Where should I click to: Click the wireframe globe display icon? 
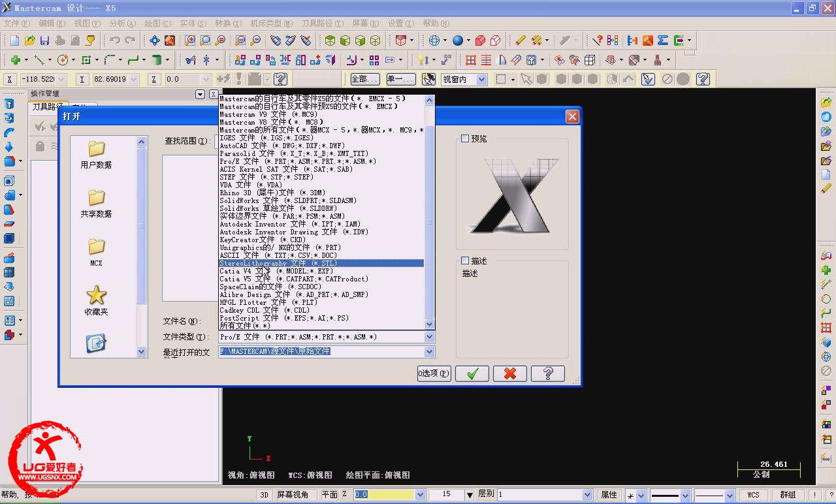tap(434, 40)
